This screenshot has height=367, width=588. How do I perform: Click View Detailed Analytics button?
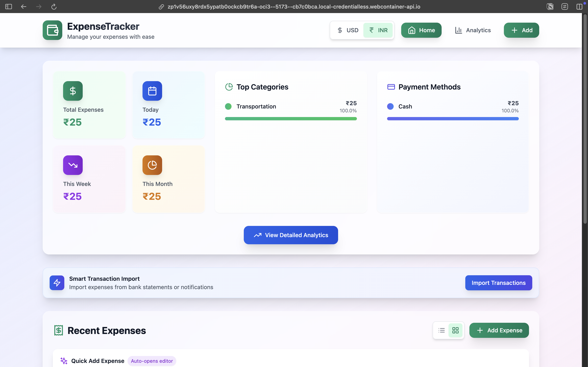(x=291, y=235)
